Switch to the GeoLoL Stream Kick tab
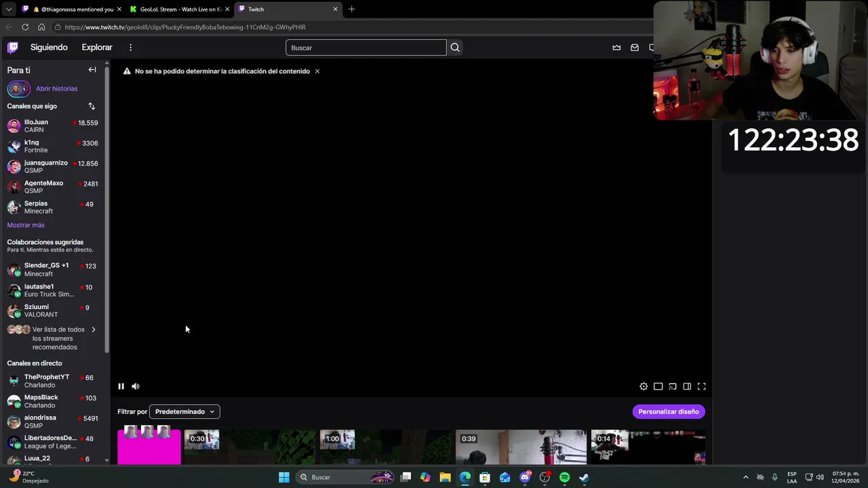Viewport: 868px width, 488px height. (x=178, y=9)
